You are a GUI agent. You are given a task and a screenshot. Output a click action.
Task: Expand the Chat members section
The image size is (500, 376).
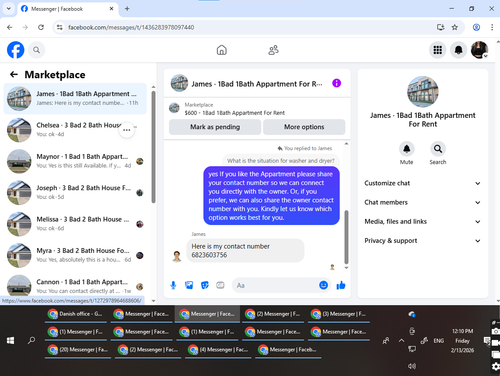click(x=423, y=202)
